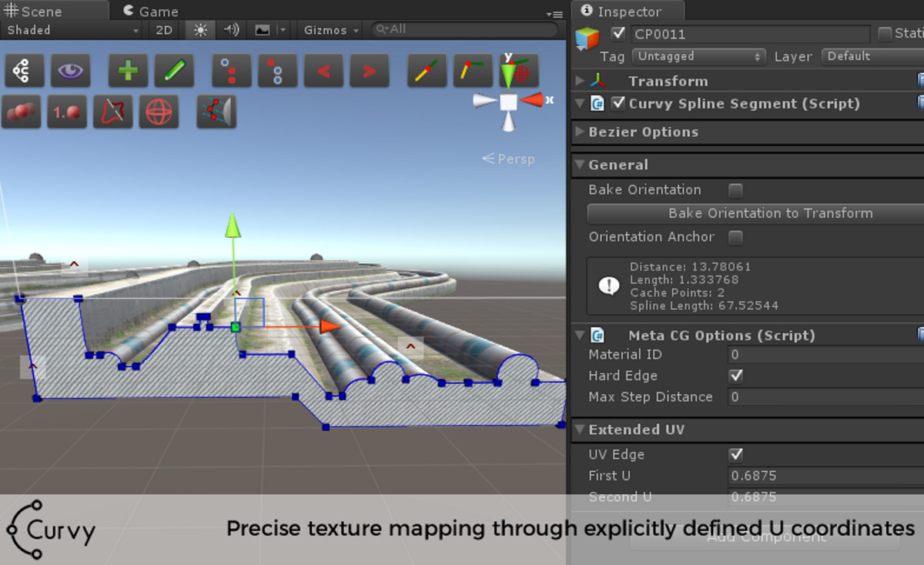Viewport: 924px width, 565px height.
Task: Toggle scene lighting sun icon
Action: (x=200, y=30)
